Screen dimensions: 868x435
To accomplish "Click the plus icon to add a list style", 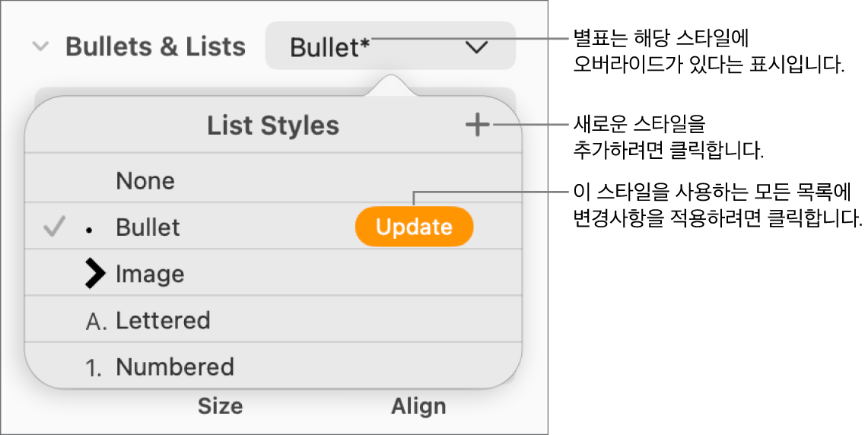I will point(478,125).
